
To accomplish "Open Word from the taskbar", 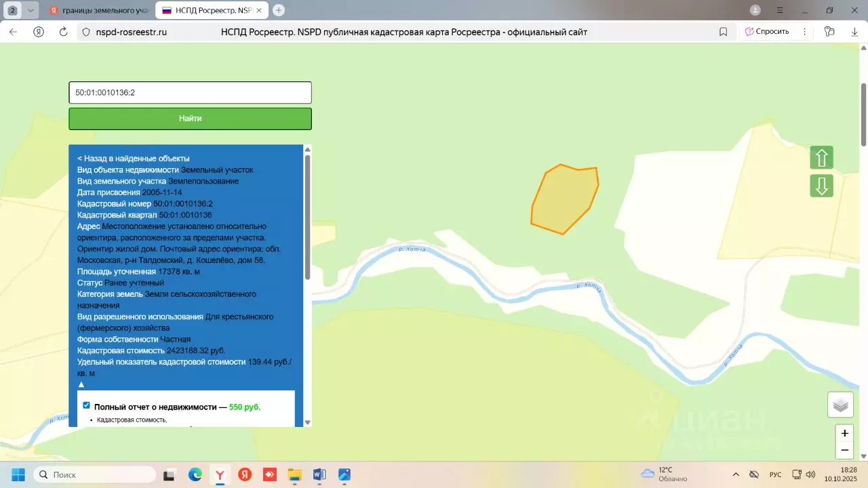I will click(x=319, y=474).
